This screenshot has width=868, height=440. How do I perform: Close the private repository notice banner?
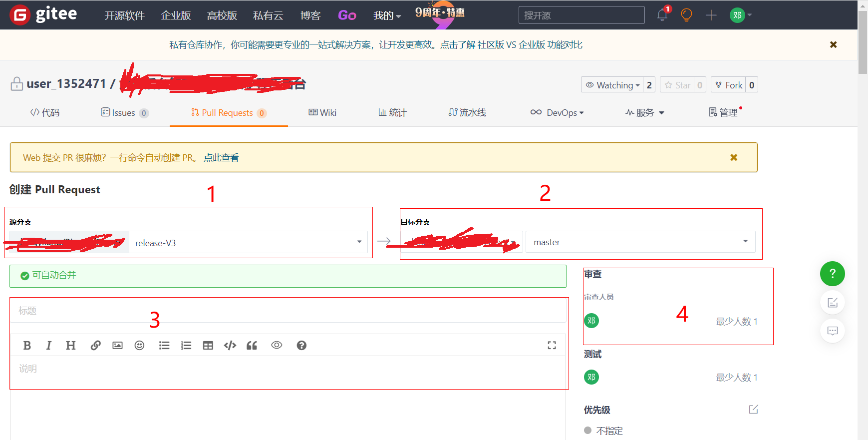coord(833,44)
